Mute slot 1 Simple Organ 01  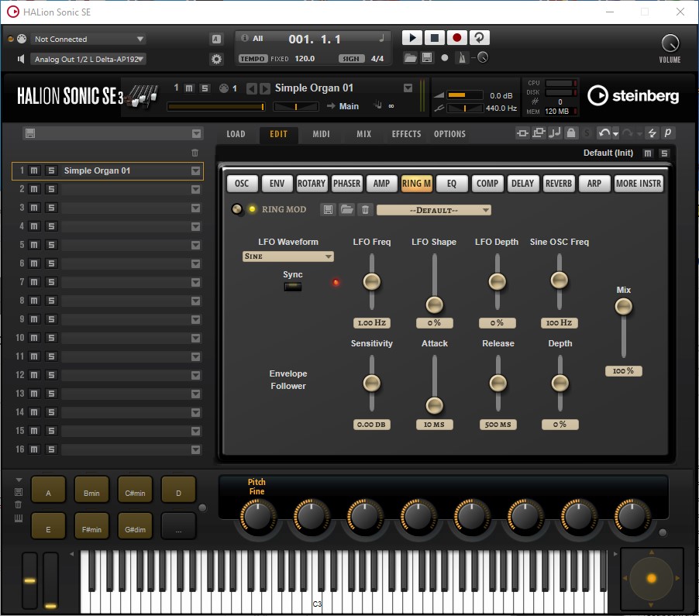tap(34, 170)
